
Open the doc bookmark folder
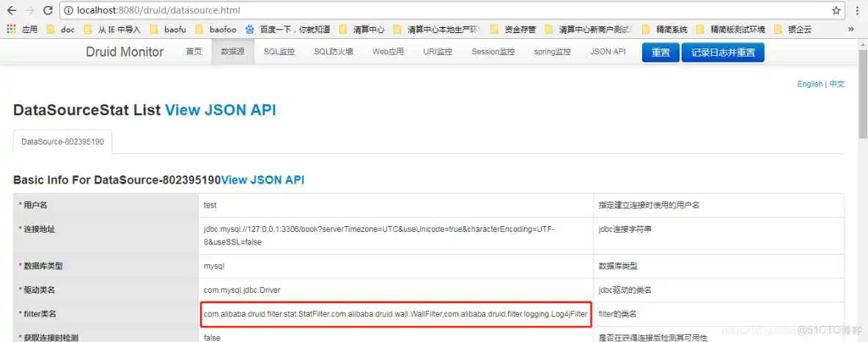click(x=60, y=29)
